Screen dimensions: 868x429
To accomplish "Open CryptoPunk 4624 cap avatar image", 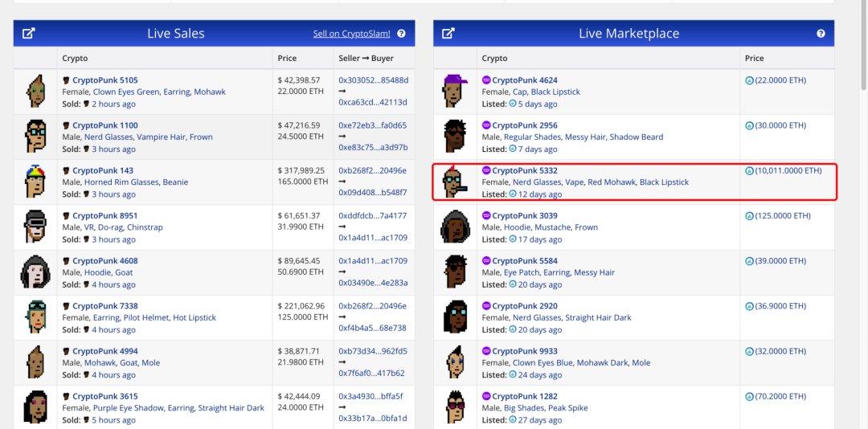I will [456, 92].
